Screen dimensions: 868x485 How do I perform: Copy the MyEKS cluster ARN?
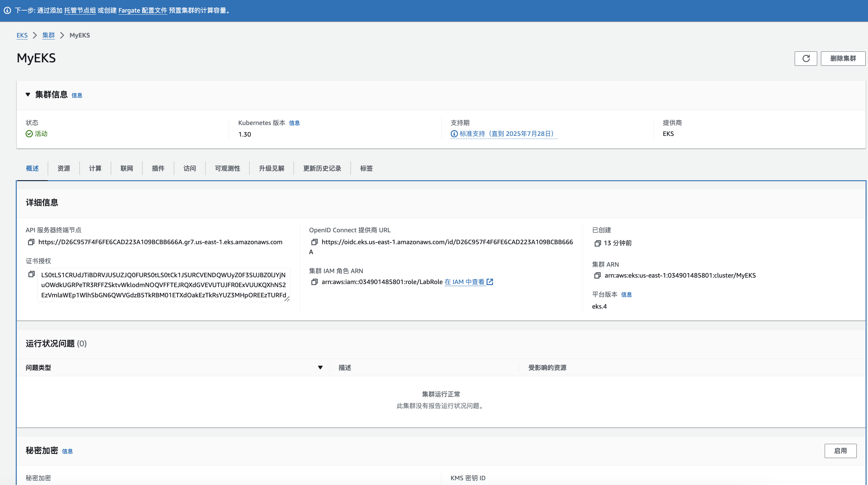pos(597,276)
